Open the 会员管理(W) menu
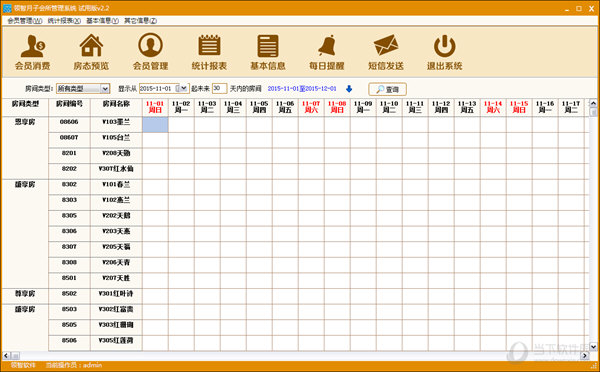 25,21
